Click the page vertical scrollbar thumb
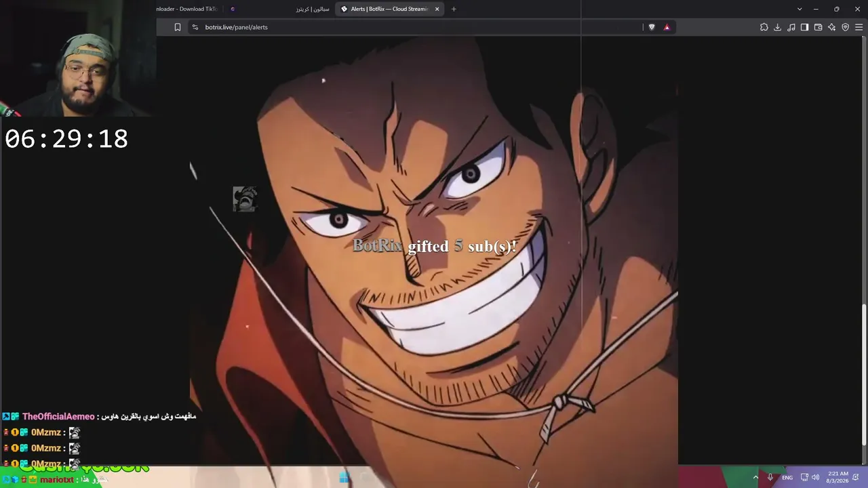 pyautogui.click(x=864, y=375)
